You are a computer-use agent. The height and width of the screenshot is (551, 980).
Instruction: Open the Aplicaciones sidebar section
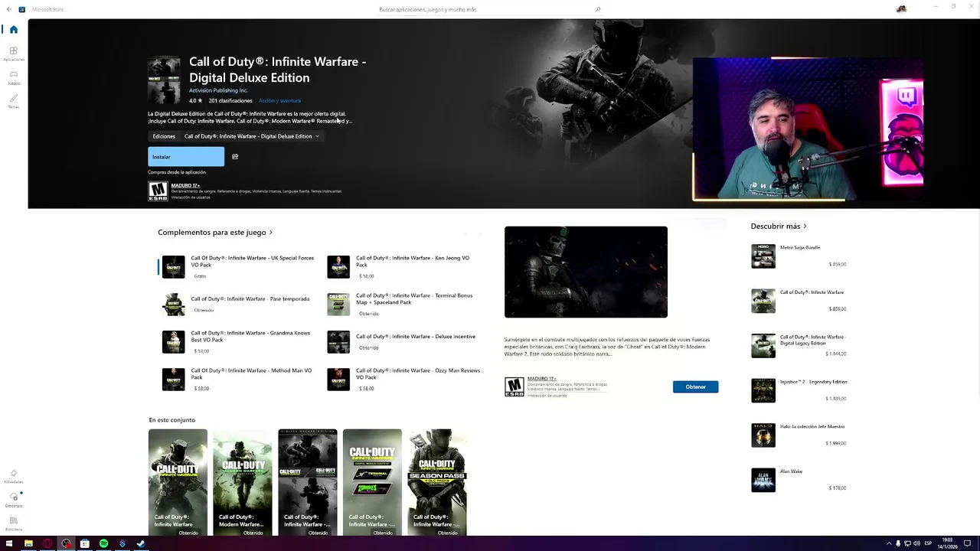(x=13, y=54)
